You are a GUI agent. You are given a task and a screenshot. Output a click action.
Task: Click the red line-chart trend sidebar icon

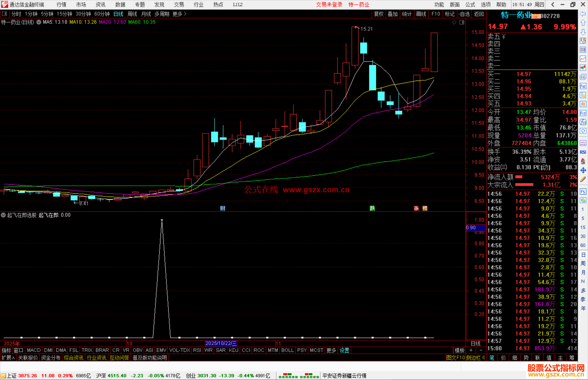click(583, 59)
